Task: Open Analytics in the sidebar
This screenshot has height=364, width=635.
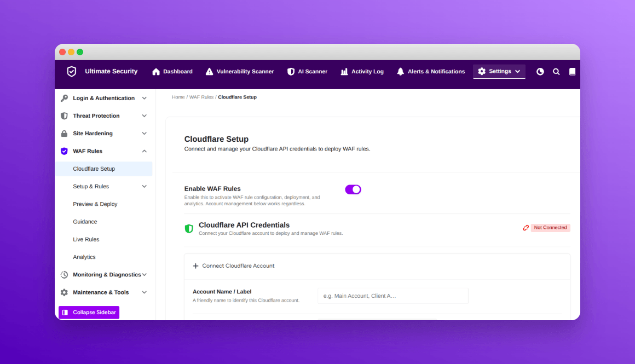Action: tap(84, 257)
